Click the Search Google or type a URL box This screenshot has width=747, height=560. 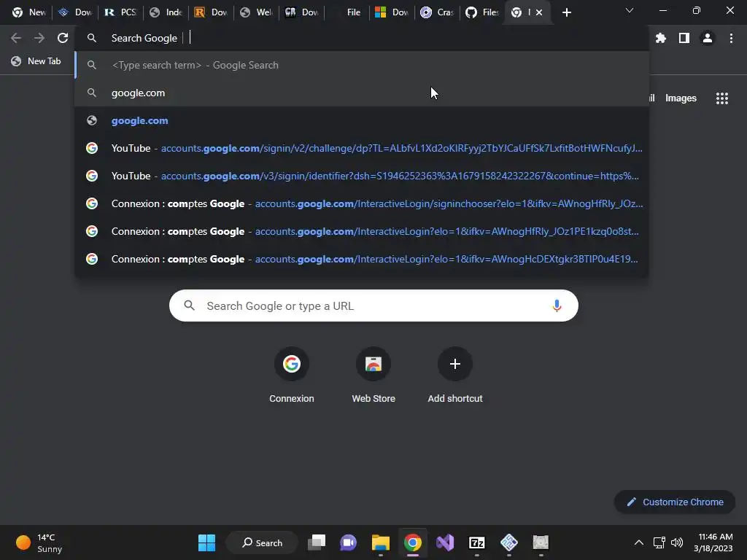pos(373,306)
